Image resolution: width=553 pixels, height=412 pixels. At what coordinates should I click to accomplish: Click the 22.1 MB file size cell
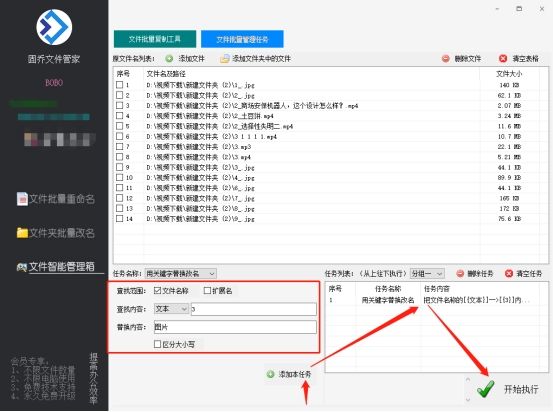[x=509, y=146]
